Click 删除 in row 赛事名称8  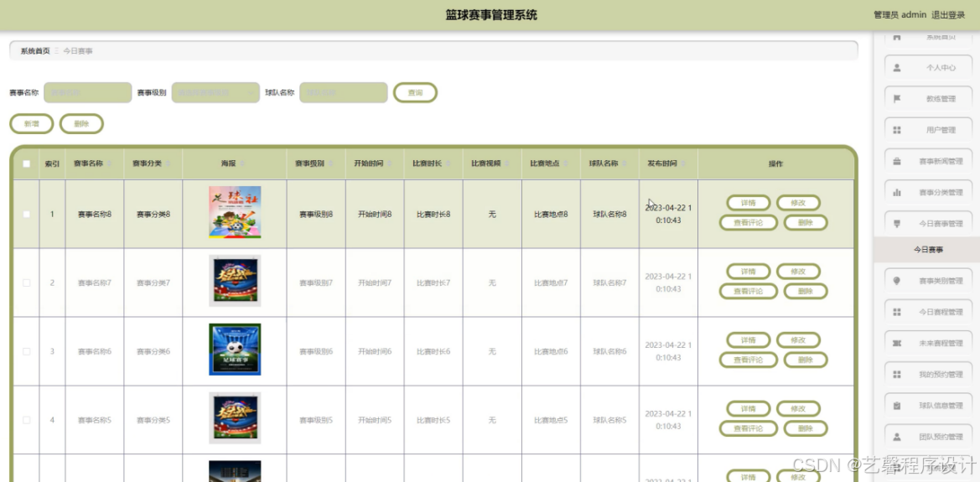[x=806, y=222]
